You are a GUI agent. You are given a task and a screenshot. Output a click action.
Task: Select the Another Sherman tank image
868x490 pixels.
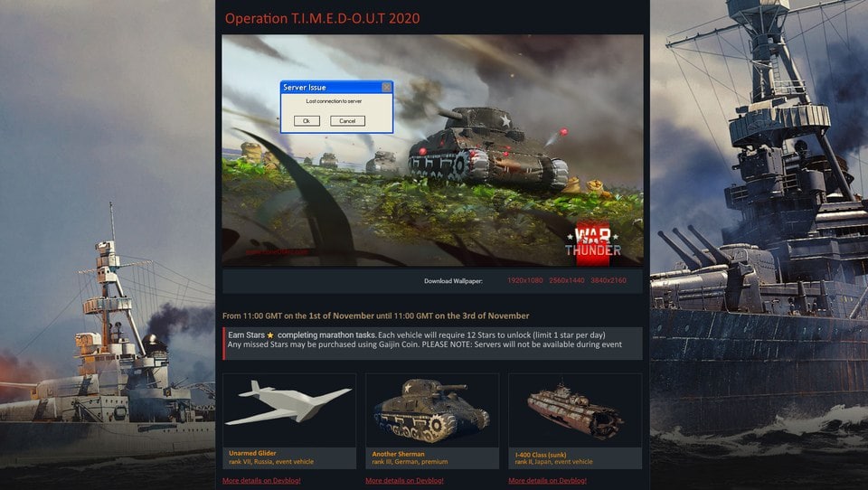(x=432, y=410)
